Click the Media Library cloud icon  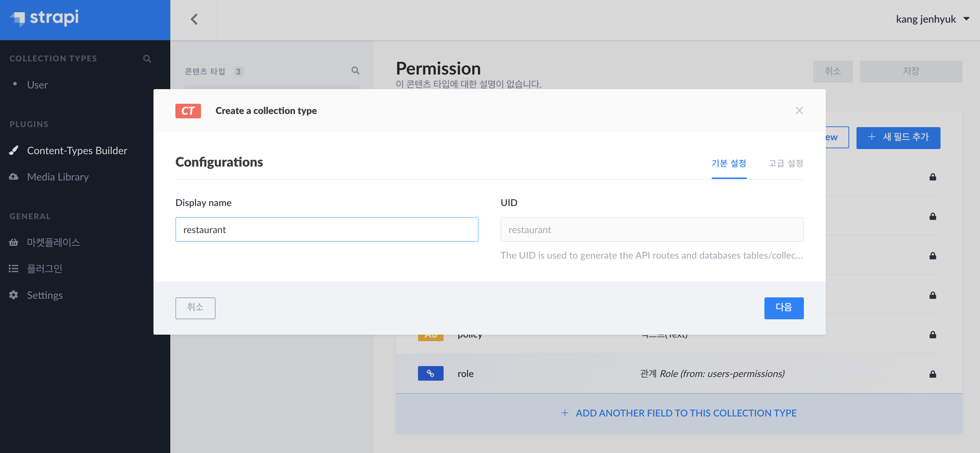14,176
